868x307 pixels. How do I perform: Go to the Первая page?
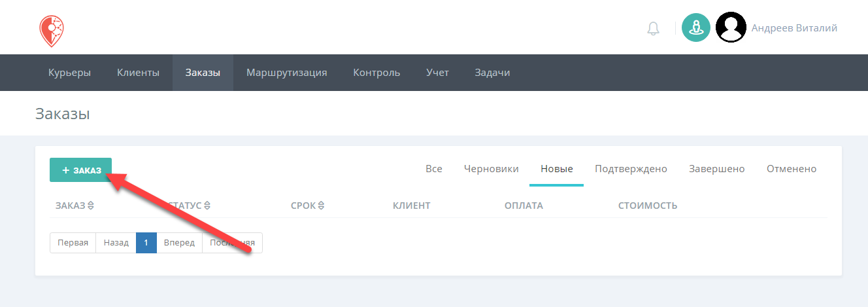[73, 243]
